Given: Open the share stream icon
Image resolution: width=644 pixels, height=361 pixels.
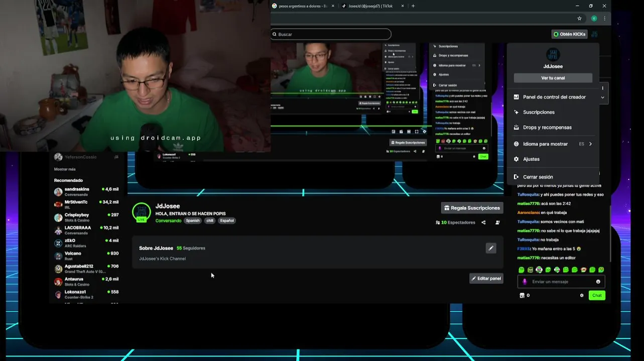Looking at the screenshot, I should point(483,223).
